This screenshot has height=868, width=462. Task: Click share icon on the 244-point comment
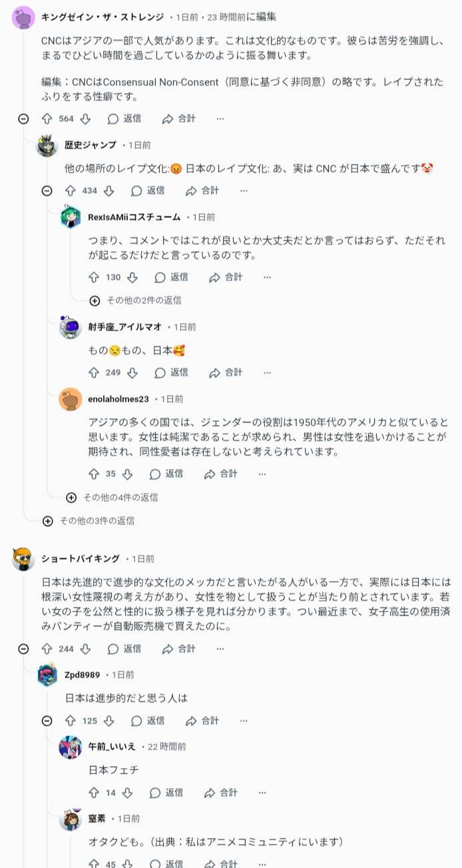[x=167, y=649]
